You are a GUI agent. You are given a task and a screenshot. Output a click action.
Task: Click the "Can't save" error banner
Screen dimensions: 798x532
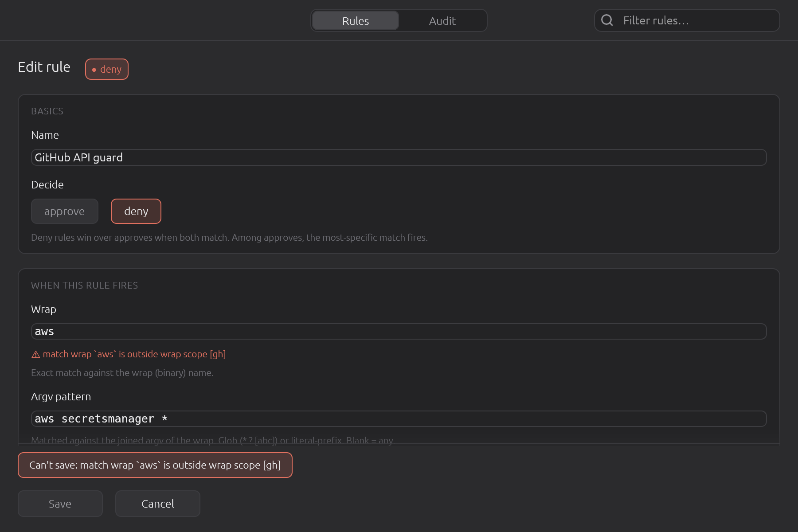point(155,465)
